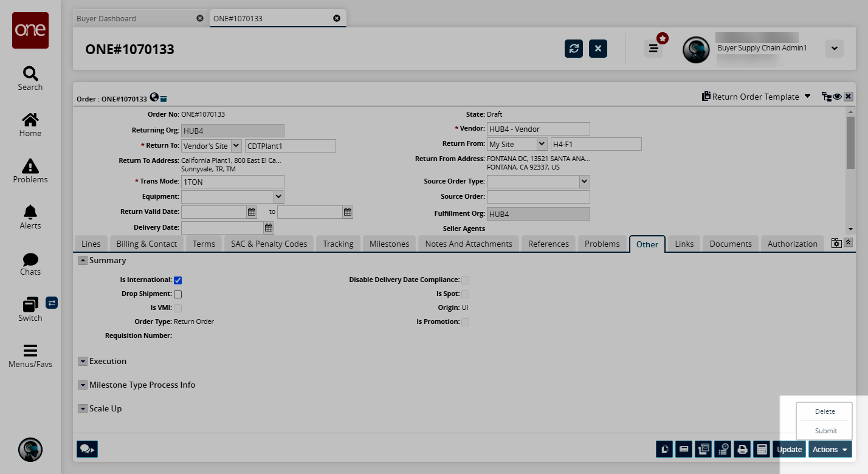
Task: Click the calculator icon in bottom toolbar
Action: point(760,450)
